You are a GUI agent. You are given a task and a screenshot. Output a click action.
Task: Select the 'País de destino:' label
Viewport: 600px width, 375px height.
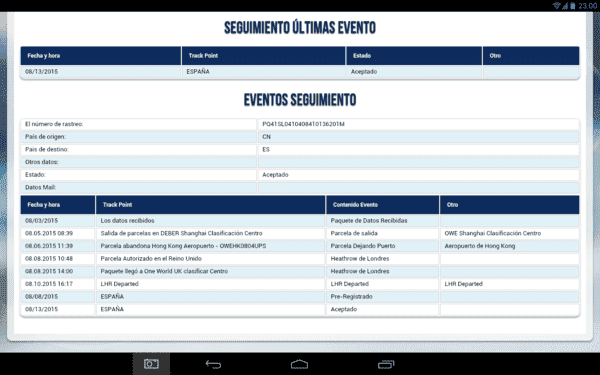point(47,149)
